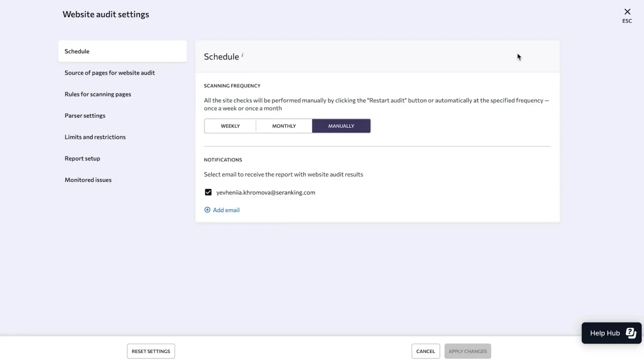Select the Weekly scanning frequency
Viewport: 644px width, 362px height.
point(230,126)
